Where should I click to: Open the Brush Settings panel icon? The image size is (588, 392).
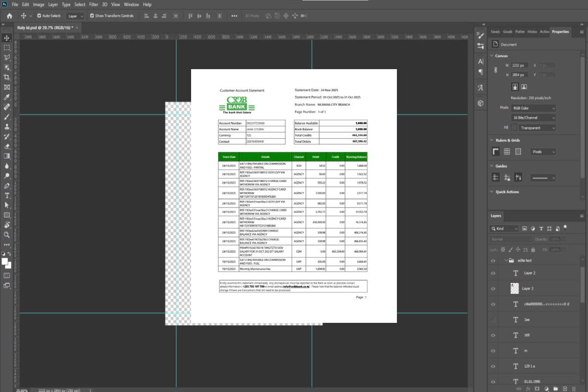[481, 35]
